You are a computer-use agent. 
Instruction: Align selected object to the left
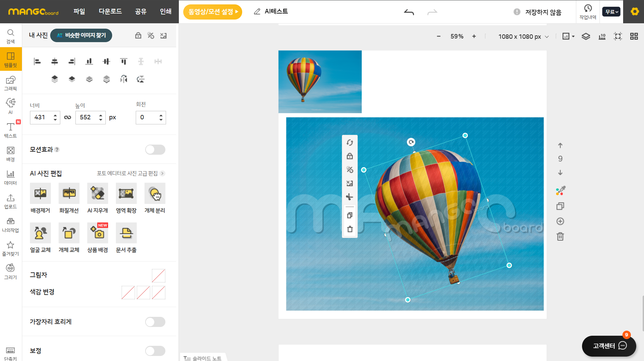coord(37,61)
